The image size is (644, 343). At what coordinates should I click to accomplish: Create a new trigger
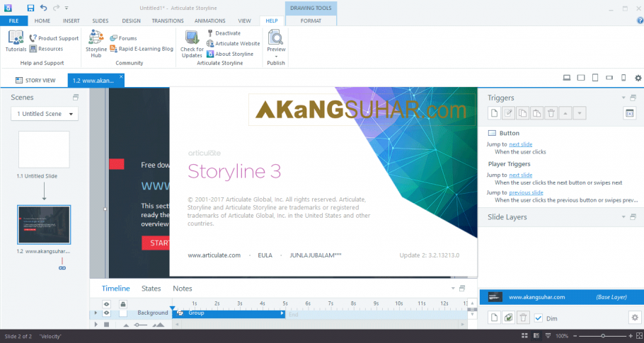495,113
